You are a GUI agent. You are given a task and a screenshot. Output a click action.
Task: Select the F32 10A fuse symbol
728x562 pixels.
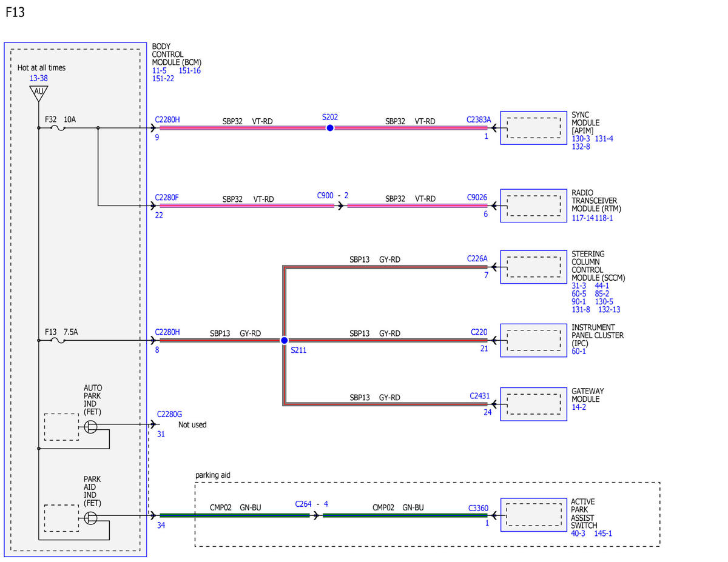[x=58, y=128]
